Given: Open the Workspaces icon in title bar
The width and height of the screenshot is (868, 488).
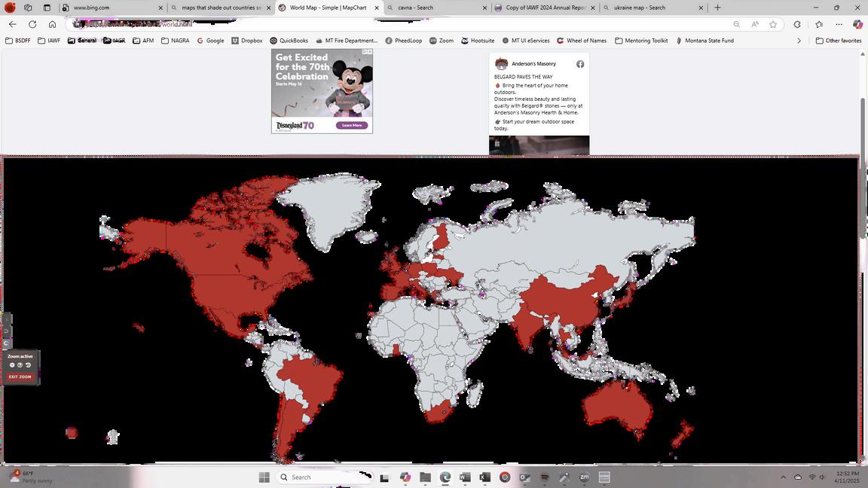Looking at the screenshot, I should coord(28,8).
